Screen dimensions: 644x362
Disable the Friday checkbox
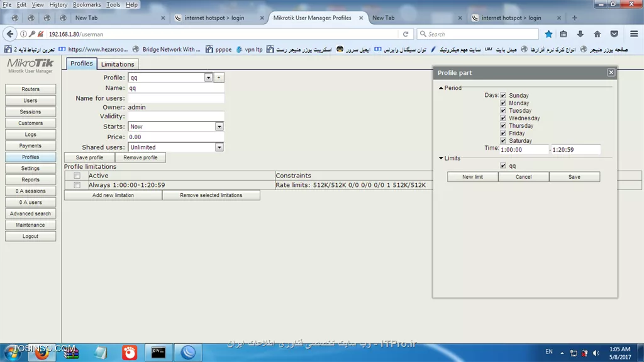point(503,133)
